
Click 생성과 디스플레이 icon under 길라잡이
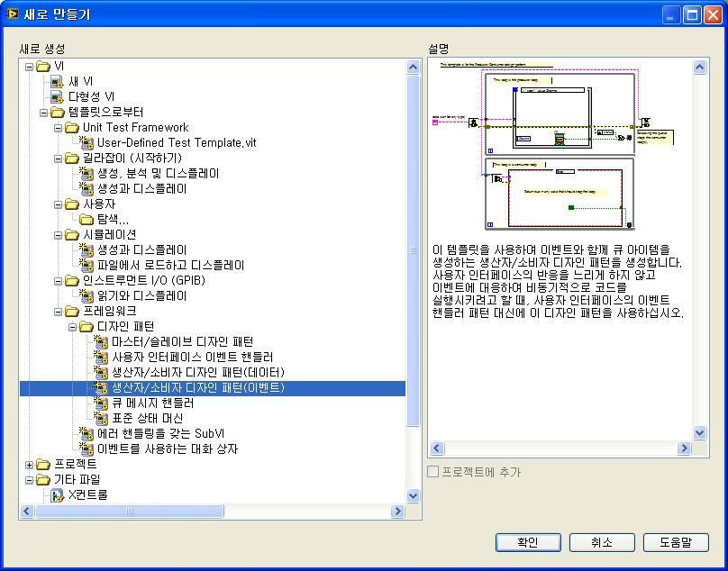[x=86, y=189]
